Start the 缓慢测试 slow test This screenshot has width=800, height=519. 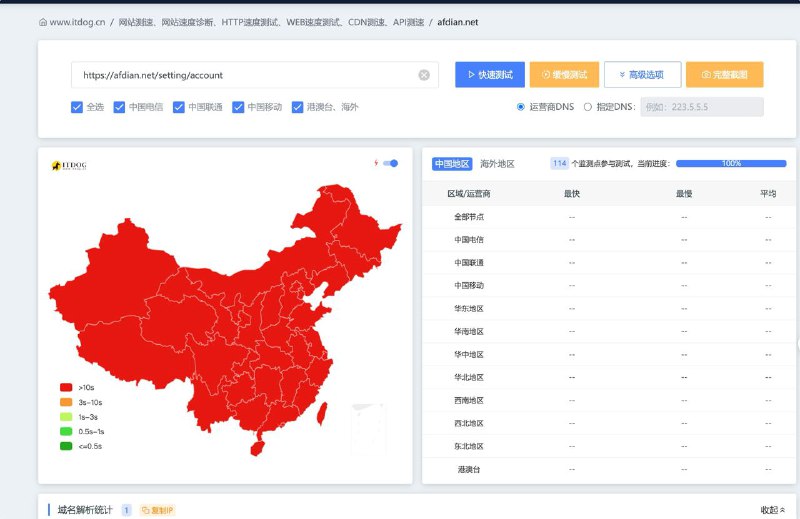[564, 75]
